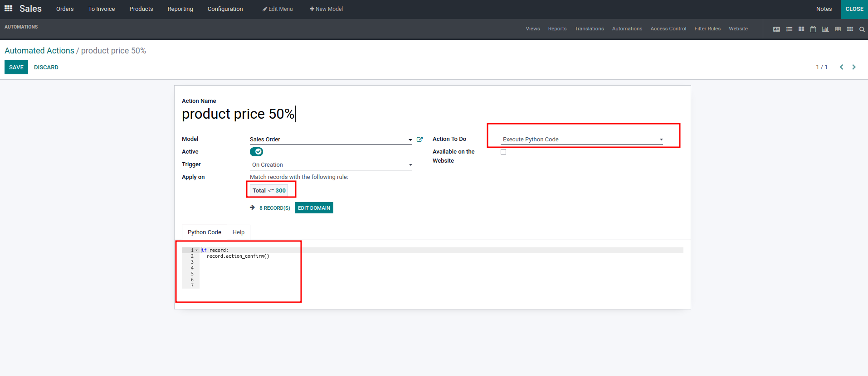The width and height of the screenshot is (868, 376).
Task: Click line number 7 in code gutter
Action: [192, 286]
